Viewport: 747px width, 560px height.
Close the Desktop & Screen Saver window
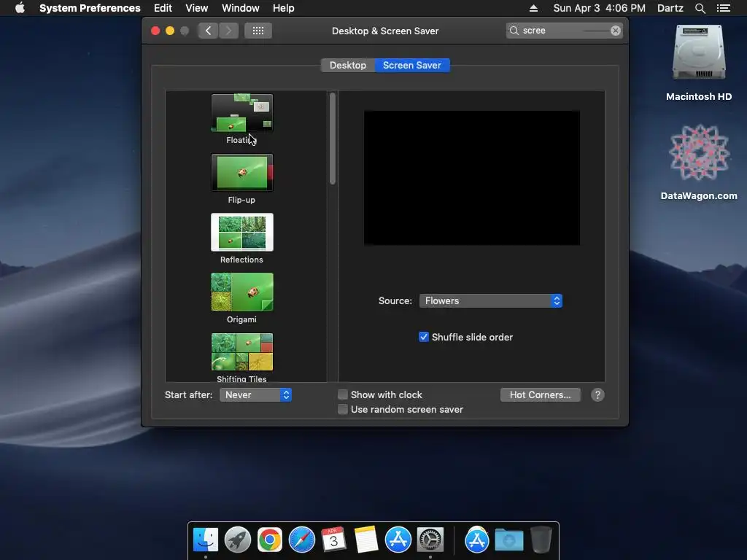155,31
